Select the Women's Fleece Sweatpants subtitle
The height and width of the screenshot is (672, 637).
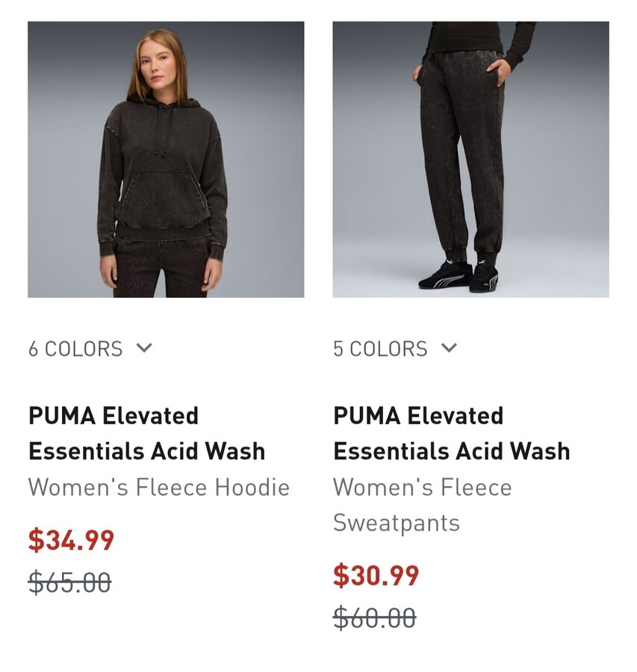pyautogui.click(x=422, y=505)
